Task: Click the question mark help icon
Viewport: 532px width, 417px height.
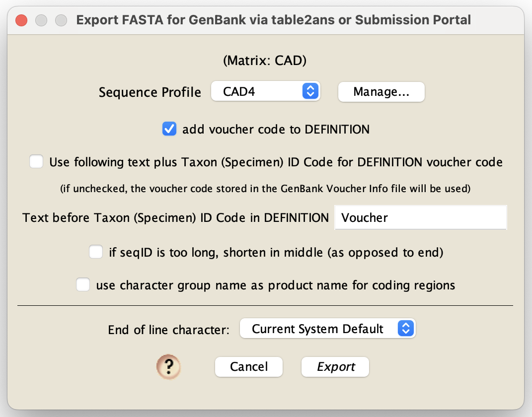Action: (169, 367)
